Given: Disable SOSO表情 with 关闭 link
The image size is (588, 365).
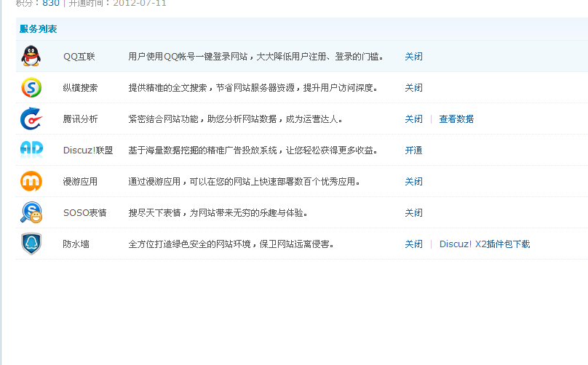Looking at the screenshot, I should 413,213.
